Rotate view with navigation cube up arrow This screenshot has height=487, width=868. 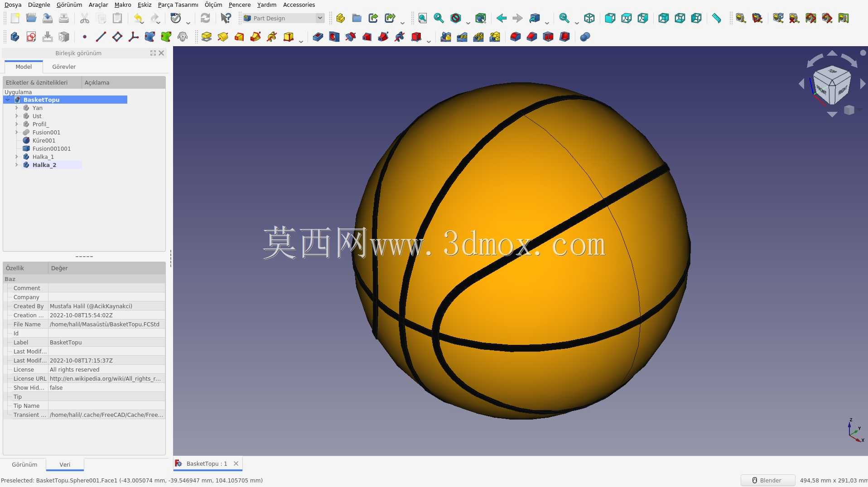click(832, 53)
